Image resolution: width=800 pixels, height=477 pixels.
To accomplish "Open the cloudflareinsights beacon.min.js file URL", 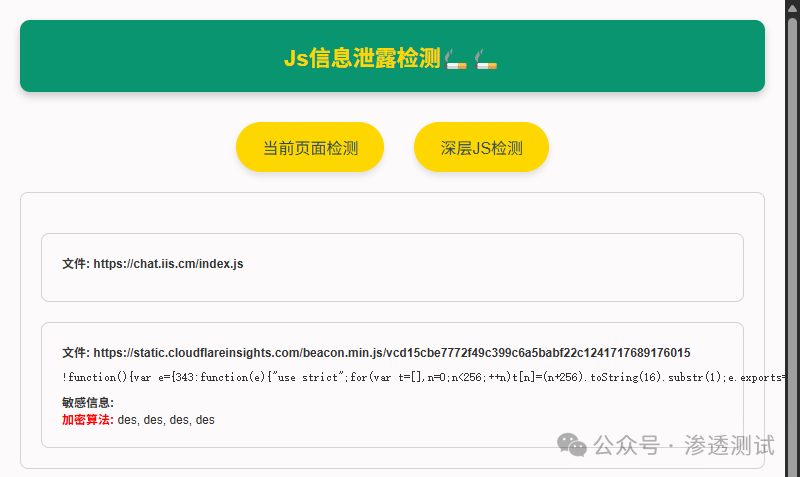I will [x=391, y=353].
